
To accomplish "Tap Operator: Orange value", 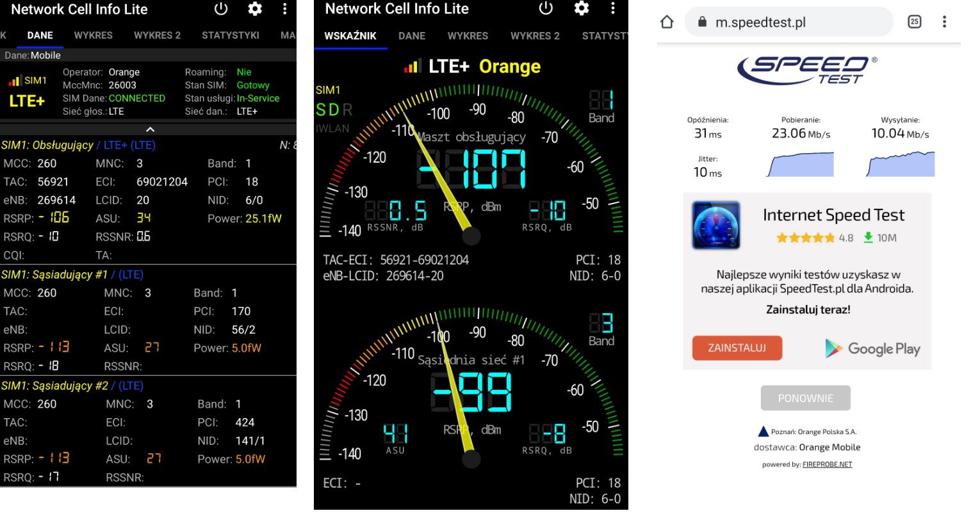I will click(x=124, y=72).
